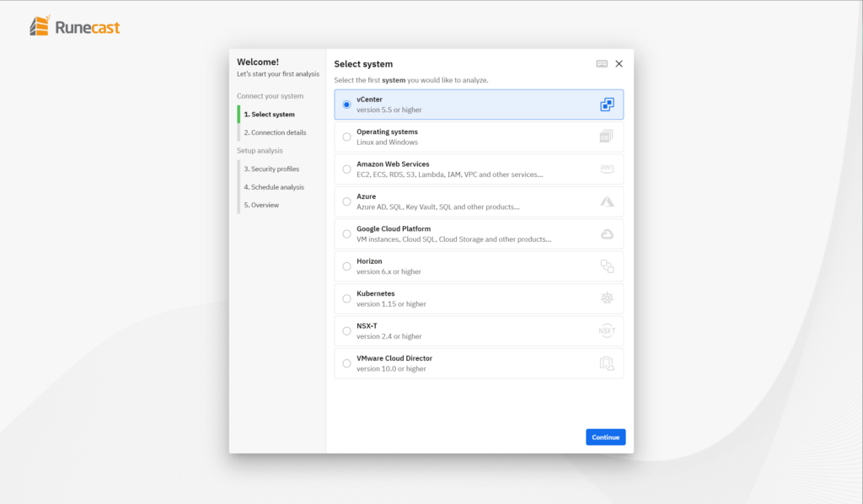
Task: Click the Operating systems OS icon
Action: [606, 137]
